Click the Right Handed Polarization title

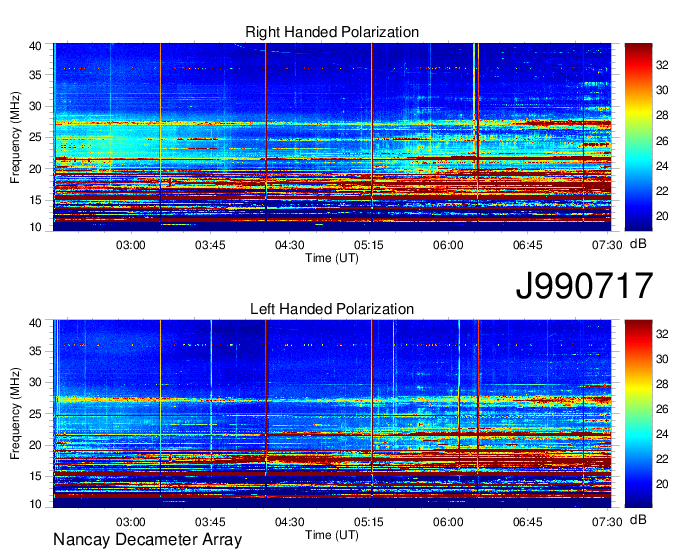coord(332,32)
